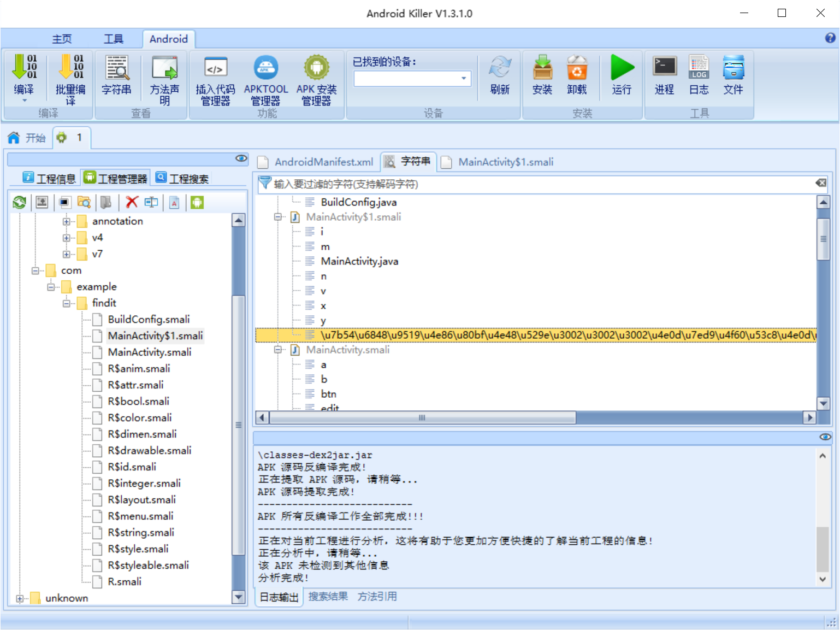Select the highlighted unicode string row

tap(536, 335)
